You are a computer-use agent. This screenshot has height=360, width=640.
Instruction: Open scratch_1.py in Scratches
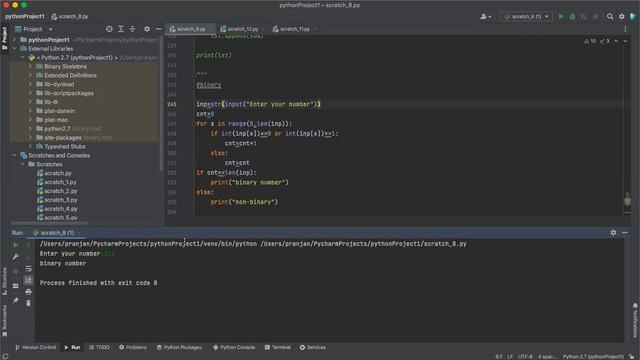point(60,182)
